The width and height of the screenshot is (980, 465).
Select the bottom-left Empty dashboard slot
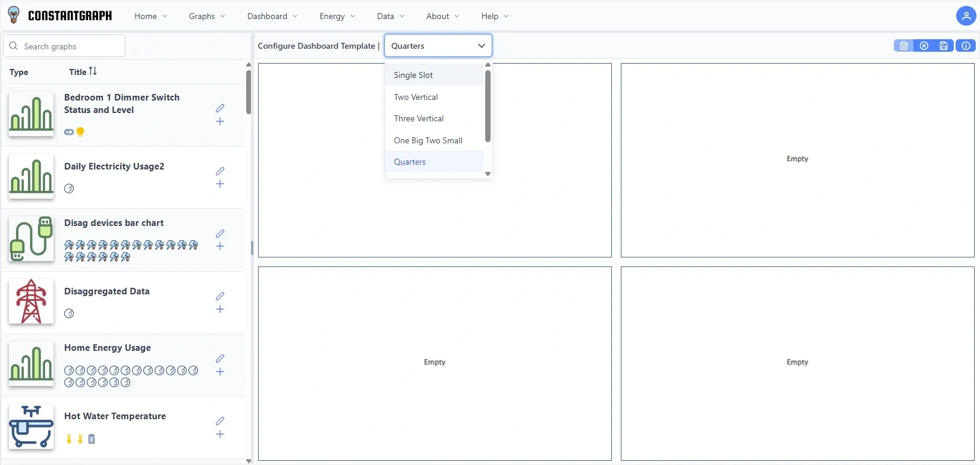pos(435,363)
